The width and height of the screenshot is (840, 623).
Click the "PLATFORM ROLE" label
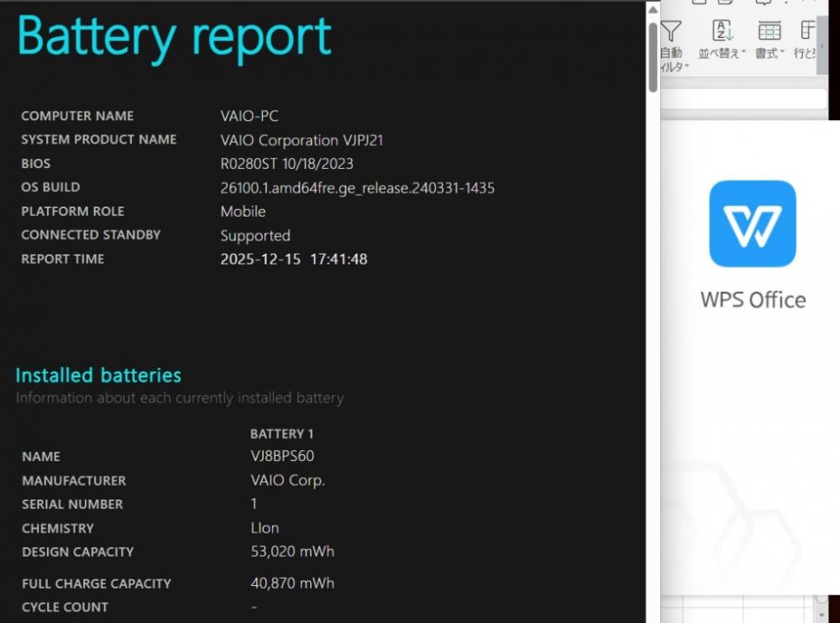72,211
